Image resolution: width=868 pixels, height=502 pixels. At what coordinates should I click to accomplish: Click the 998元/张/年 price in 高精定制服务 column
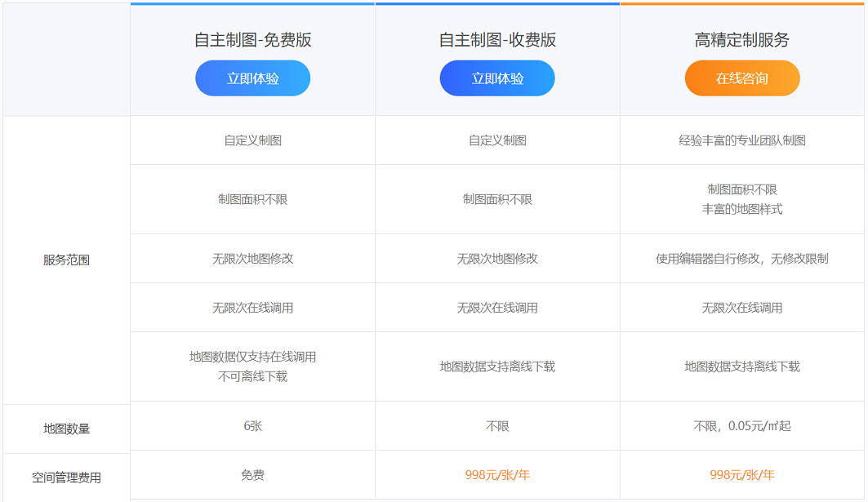click(x=741, y=475)
